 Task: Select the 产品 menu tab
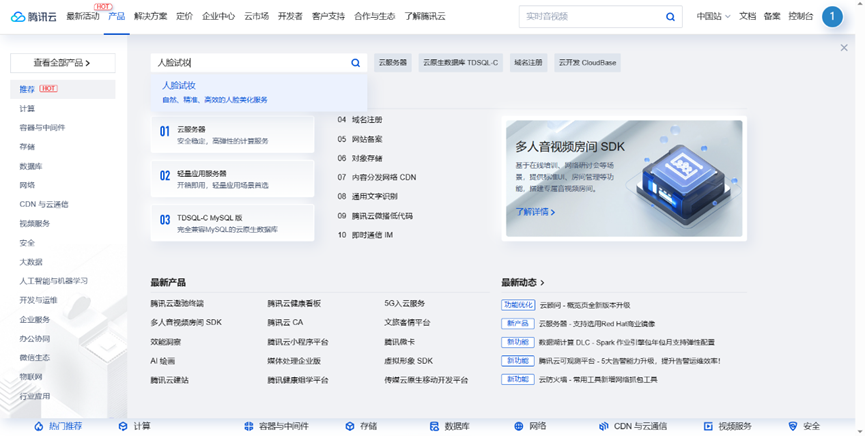[x=116, y=17]
